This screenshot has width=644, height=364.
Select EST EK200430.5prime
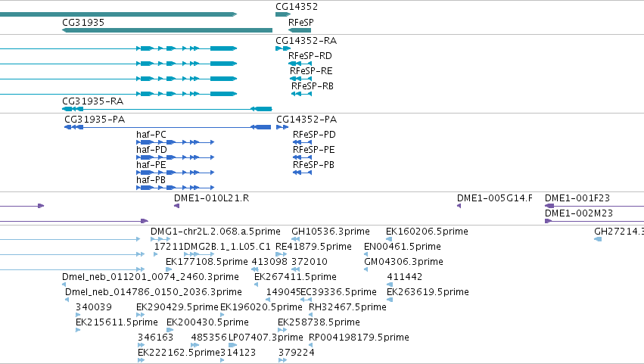[x=170, y=330]
